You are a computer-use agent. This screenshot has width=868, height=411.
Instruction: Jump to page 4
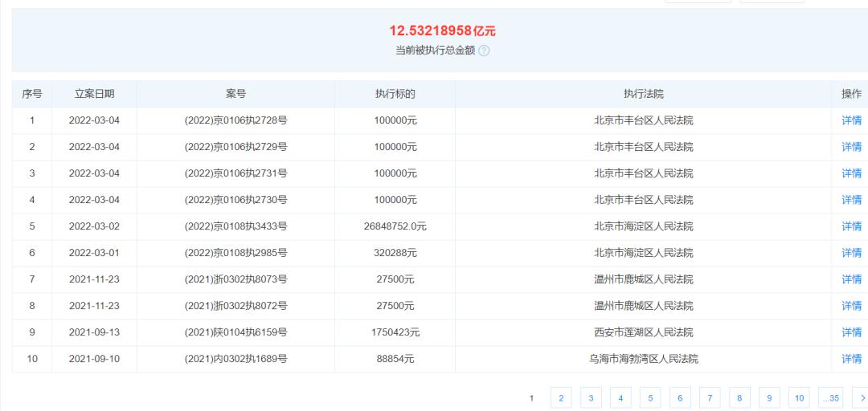click(x=620, y=397)
